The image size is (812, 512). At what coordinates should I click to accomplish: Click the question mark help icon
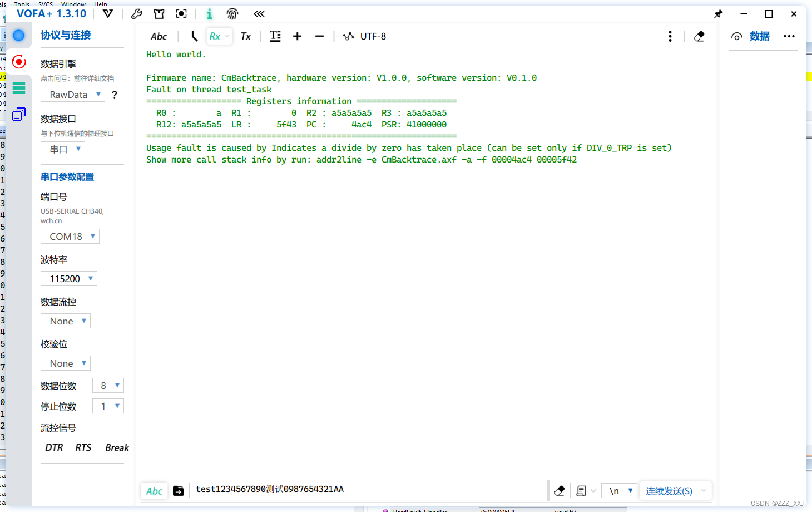[x=115, y=95]
